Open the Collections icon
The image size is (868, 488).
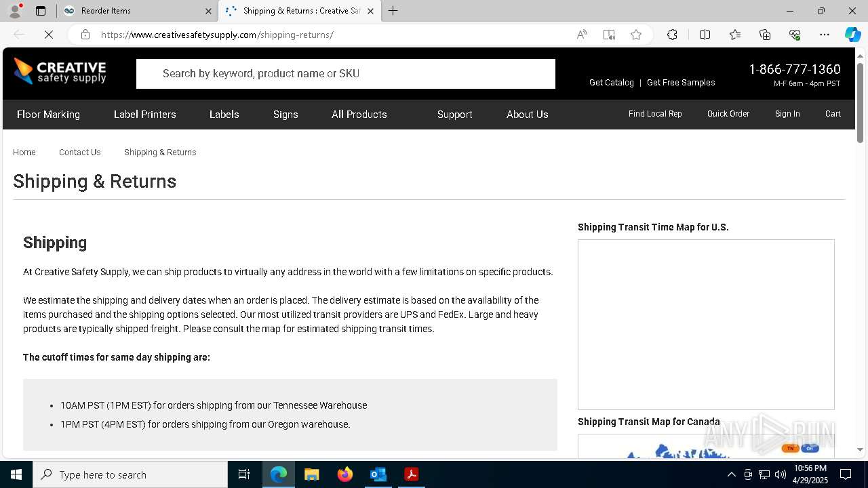click(765, 35)
